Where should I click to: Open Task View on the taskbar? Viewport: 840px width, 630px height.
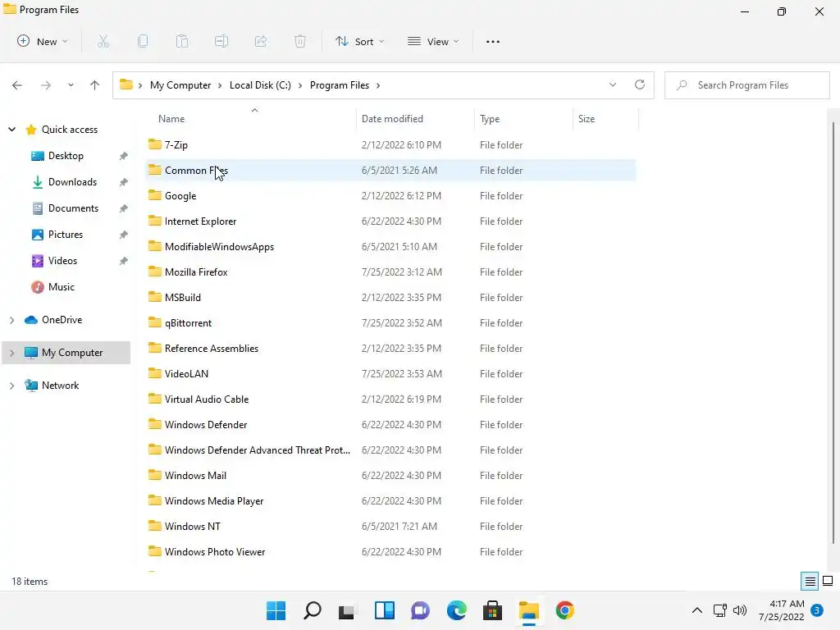(348, 610)
